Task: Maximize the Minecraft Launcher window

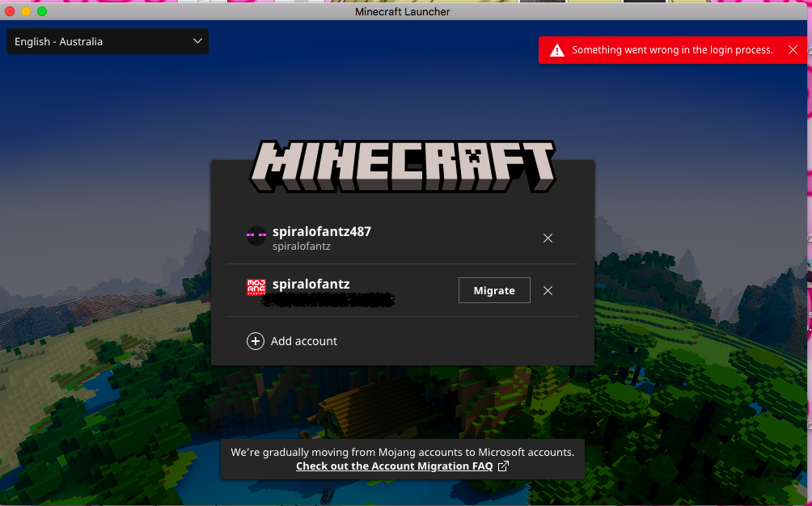Action: point(42,11)
